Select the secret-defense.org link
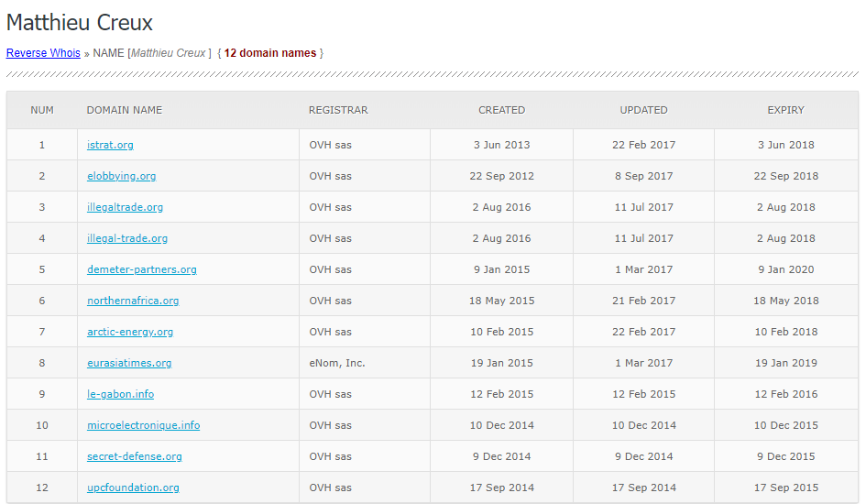The width and height of the screenshot is (866, 504). [x=134, y=456]
